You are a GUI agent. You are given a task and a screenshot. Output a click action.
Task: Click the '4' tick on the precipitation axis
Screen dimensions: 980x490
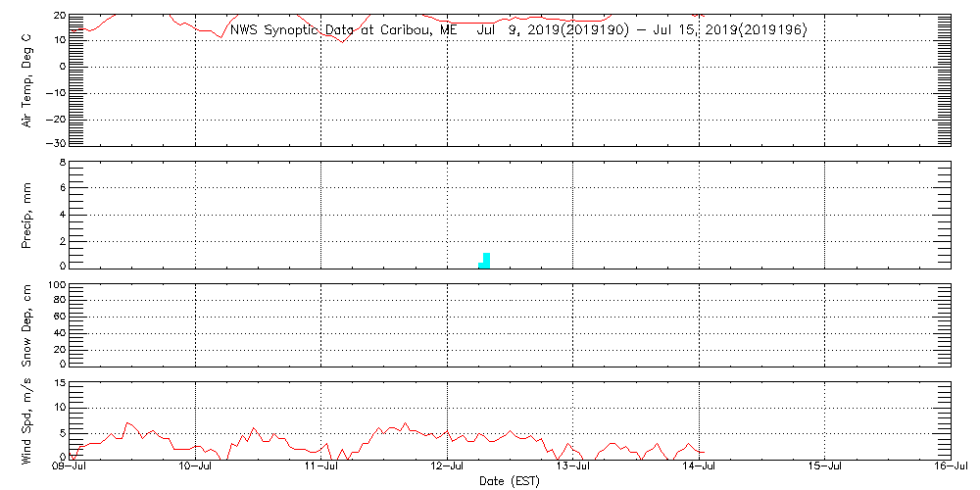63,215
